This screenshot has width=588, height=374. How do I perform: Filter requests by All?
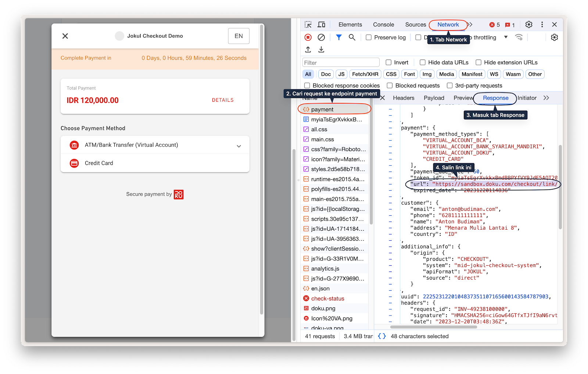click(308, 74)
